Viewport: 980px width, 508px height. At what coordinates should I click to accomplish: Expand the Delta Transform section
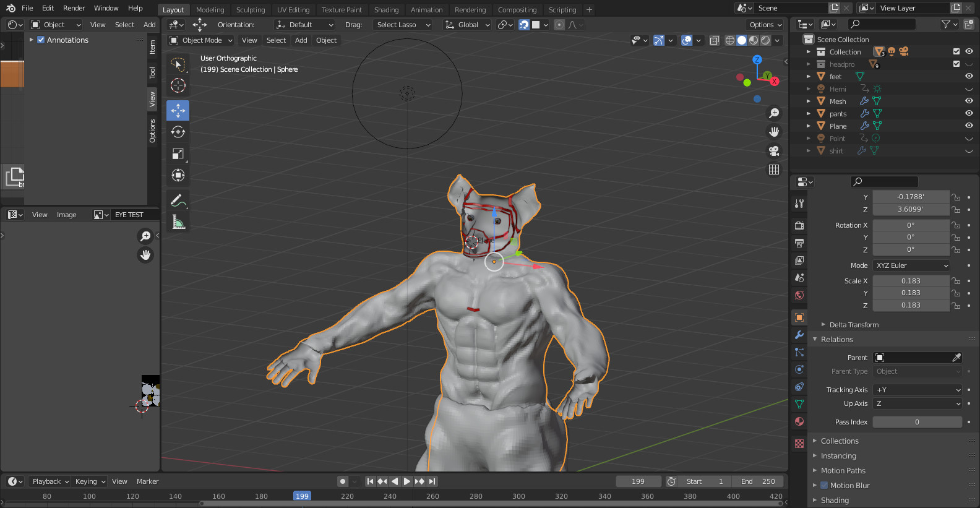coord(853,325)
